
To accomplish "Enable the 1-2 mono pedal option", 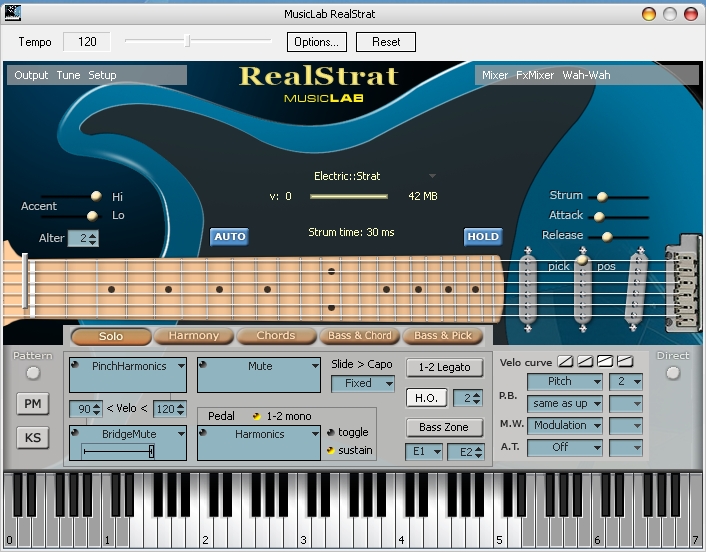I will point(257,416).
